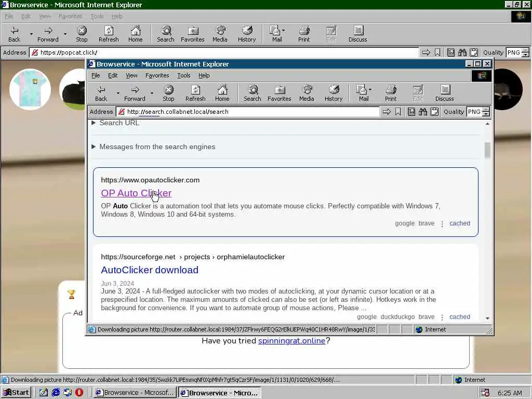Click Discuss icon in the front window toolbar

pos(445,93)
